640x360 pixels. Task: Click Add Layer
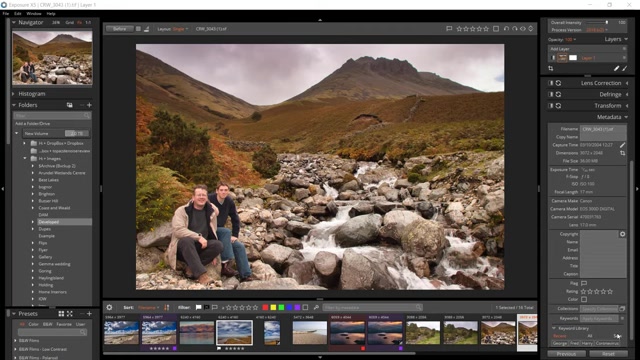(x=560, y=49)
